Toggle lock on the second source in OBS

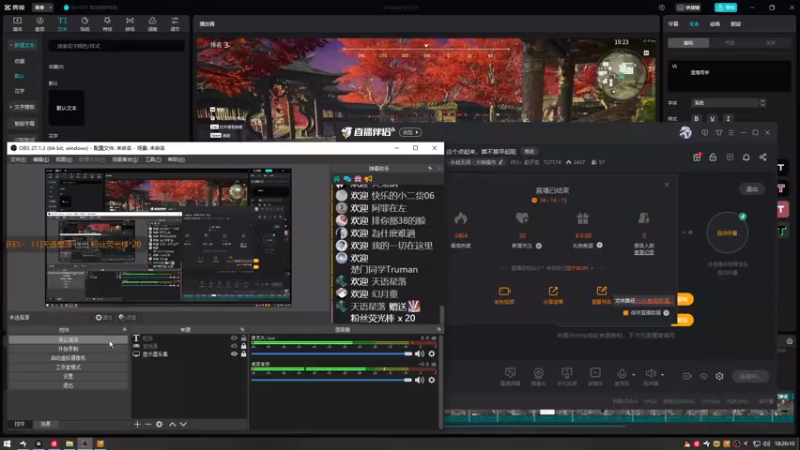coord(243,346)
